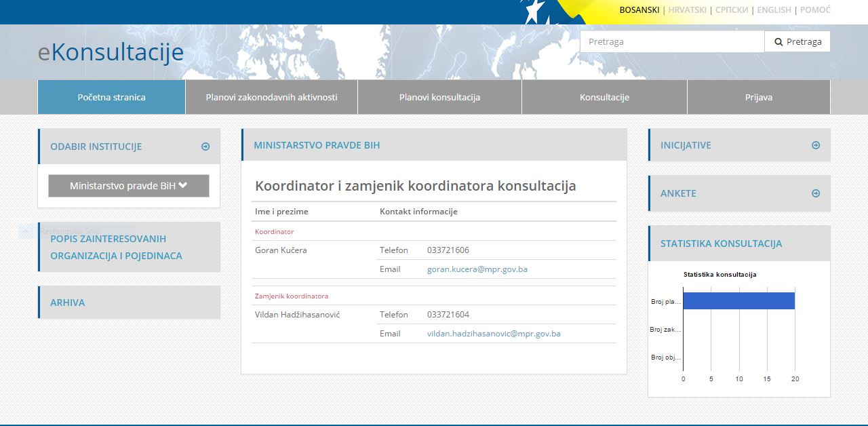Screen dimensions: 868x426
Task: Click the arrow icon next to ANKETE
Action: pos(816,193)
